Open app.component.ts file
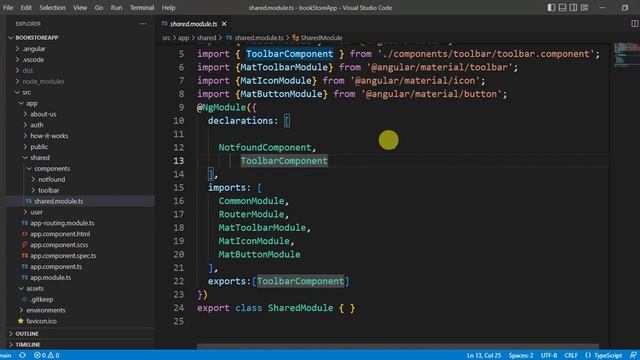Screen dimensions: 640x360 coord(56,267)
